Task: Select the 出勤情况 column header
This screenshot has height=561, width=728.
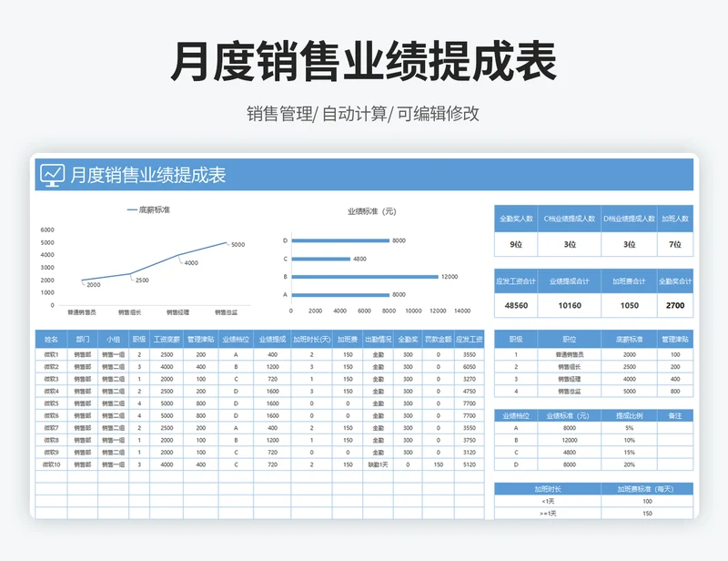Action: 378,340
